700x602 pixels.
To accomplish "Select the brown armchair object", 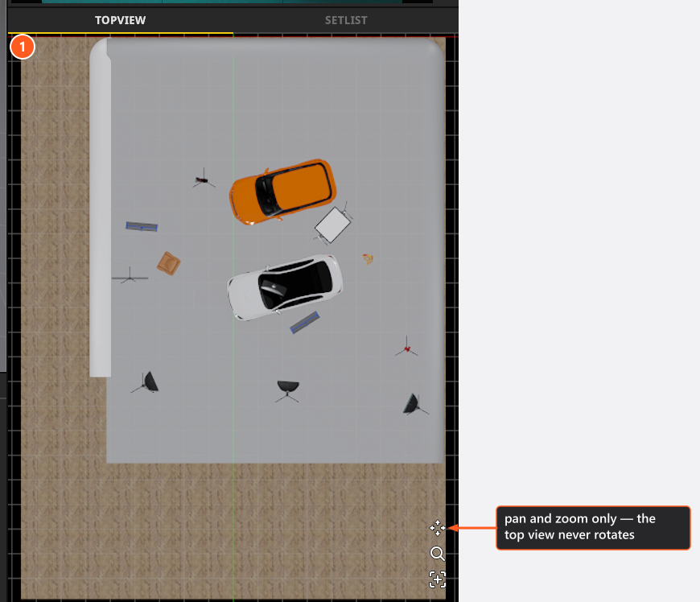I will pos(169,263).
